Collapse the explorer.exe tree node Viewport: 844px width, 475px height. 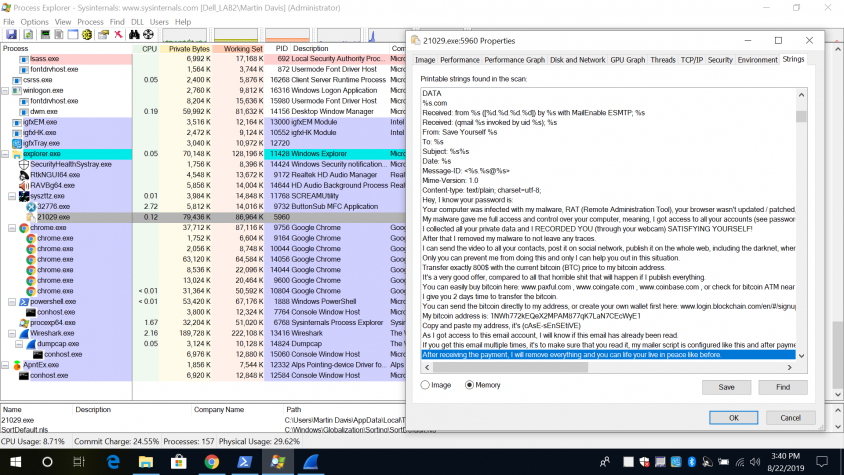5,154
